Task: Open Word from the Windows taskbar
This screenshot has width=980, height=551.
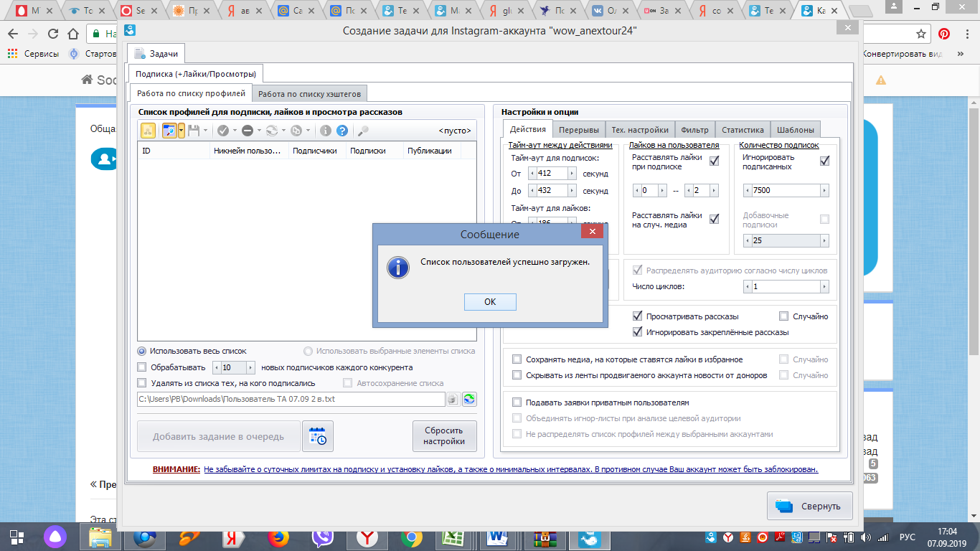Action: (x=497, y=537)
